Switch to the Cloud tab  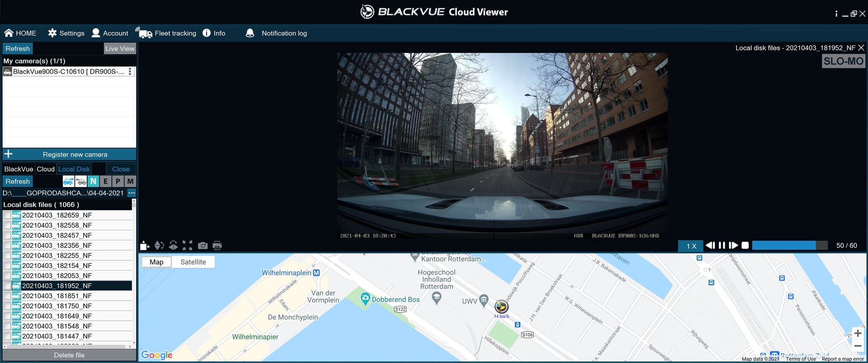click(x=46, y=169)
